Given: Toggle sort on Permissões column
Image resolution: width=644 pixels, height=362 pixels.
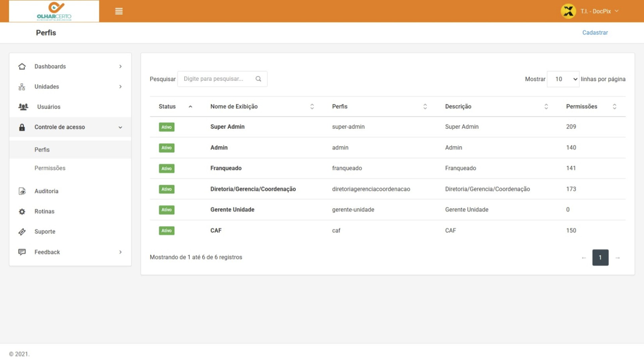Looking at the screenshot, I should pyautogui.click(x=614, y=107).
